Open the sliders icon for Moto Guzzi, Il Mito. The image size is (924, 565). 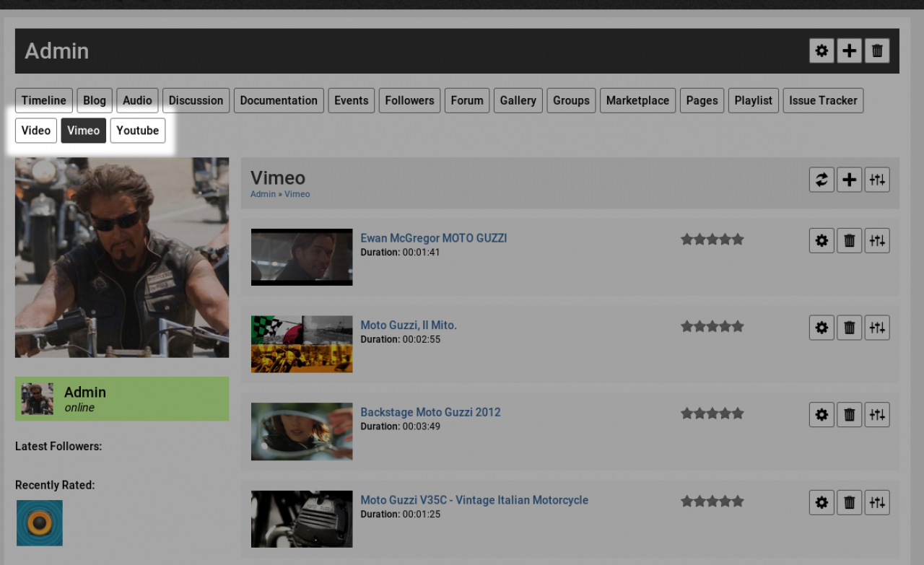click(877, 328)
